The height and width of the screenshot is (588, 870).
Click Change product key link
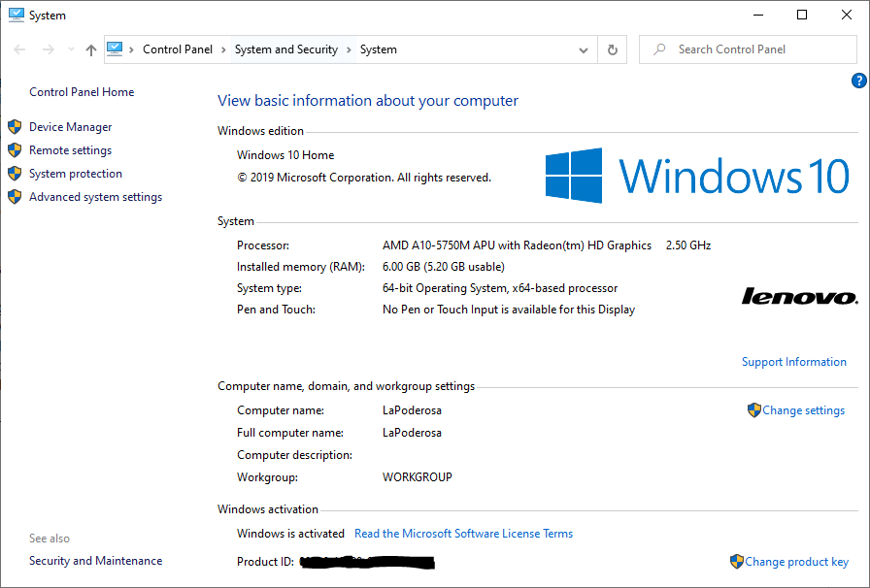tap(797, 562)
